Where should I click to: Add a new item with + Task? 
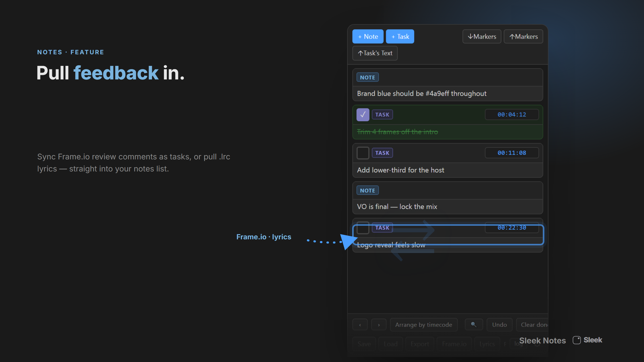click(x=400, y=36)
